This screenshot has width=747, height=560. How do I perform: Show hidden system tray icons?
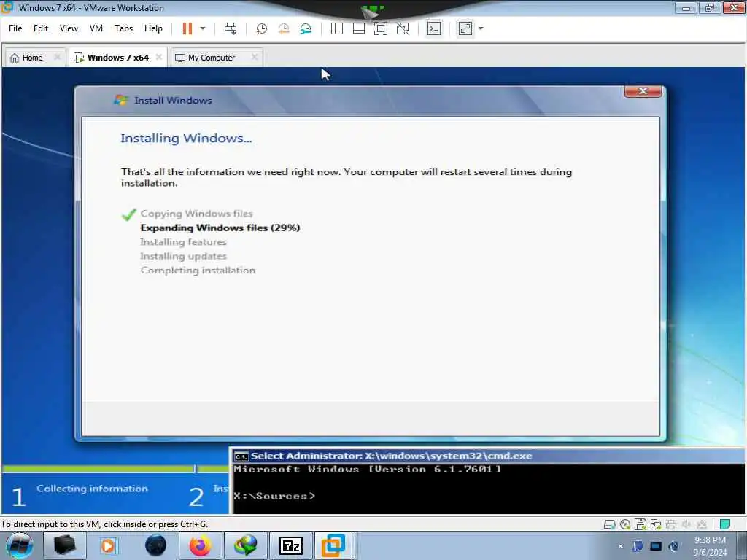point(620,546)
